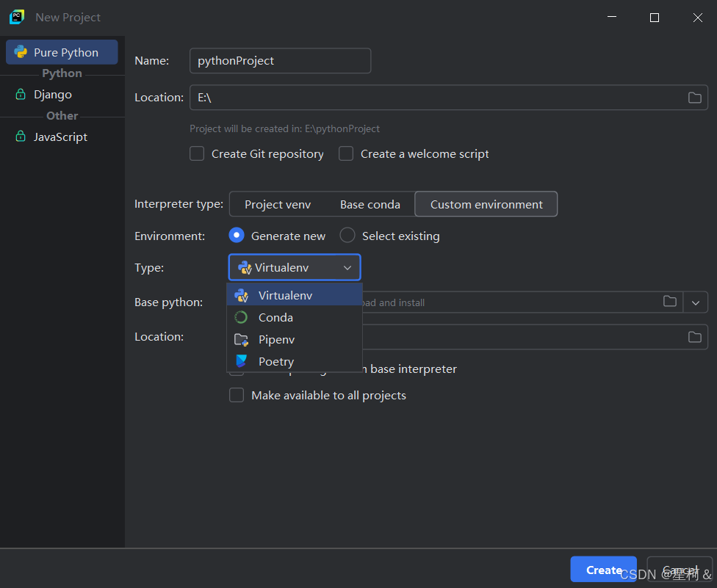Choose Pipenv from the Type list
This screenshot has height=588, width=717.
(295, 339)
